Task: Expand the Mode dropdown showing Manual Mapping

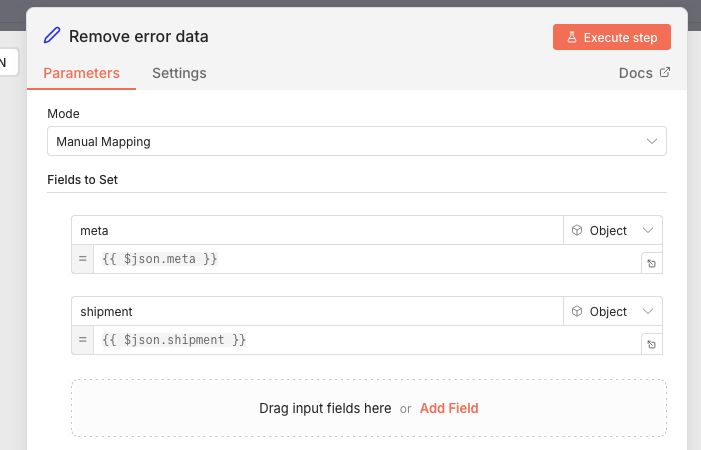Action: [x=356, y=141]
